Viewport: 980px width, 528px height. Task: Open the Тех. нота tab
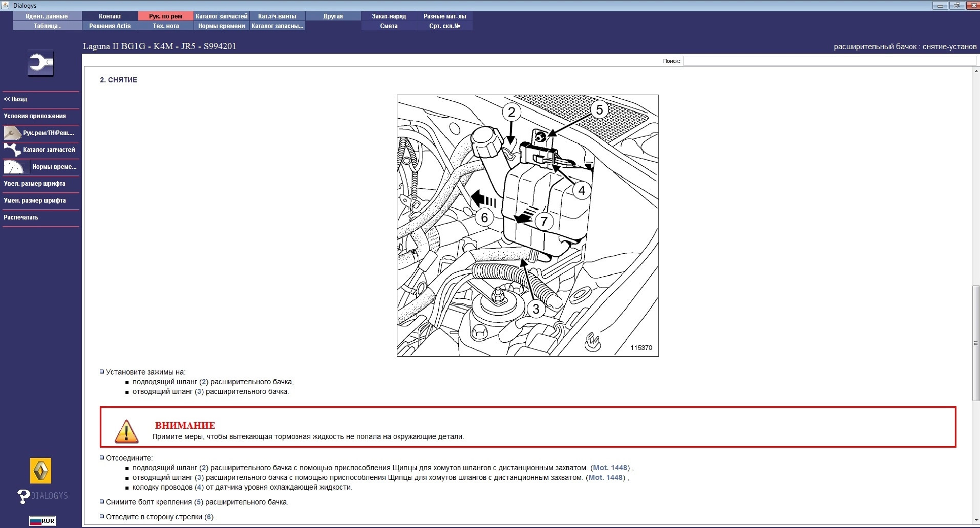point(165,26)
